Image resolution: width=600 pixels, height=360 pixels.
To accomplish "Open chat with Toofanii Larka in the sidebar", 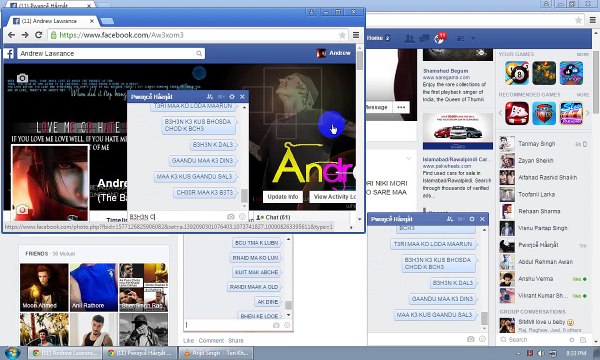I will pyautogui.click(x=543, y=194).
